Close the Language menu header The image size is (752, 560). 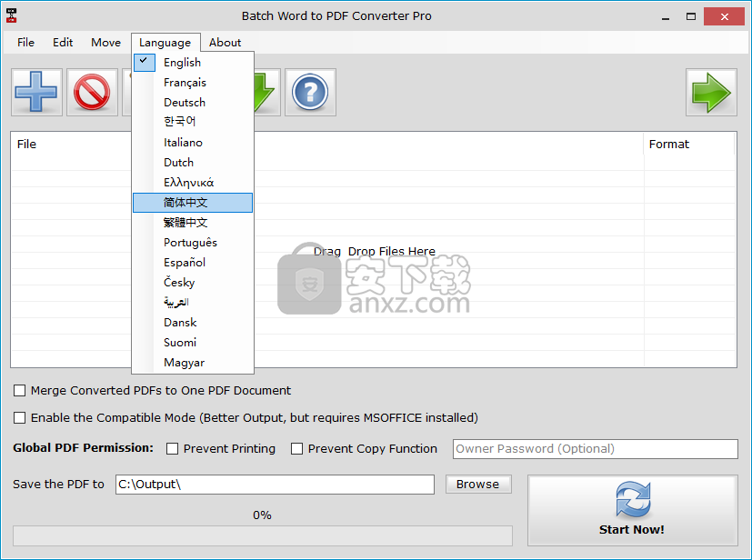(x=165, y=42)
